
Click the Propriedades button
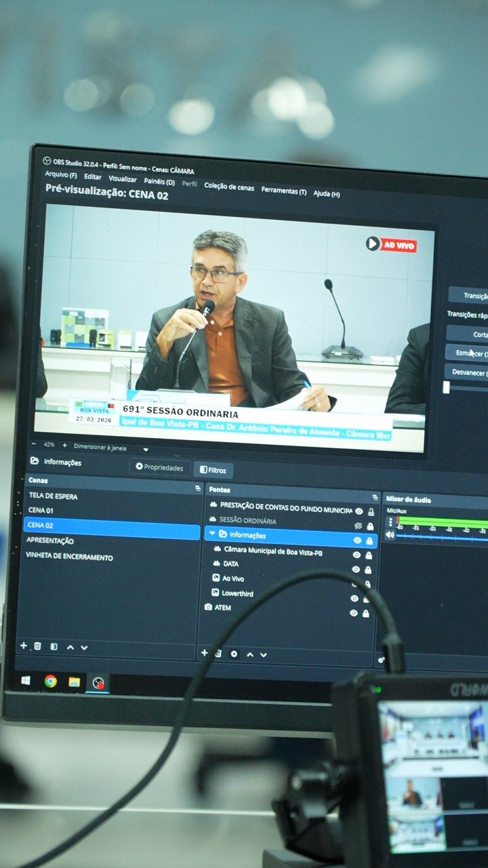coord(160,467)
